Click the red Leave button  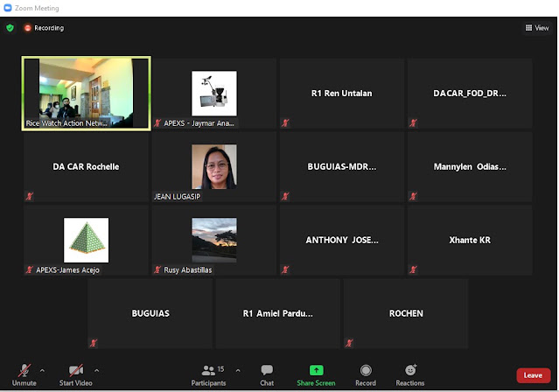533,375
